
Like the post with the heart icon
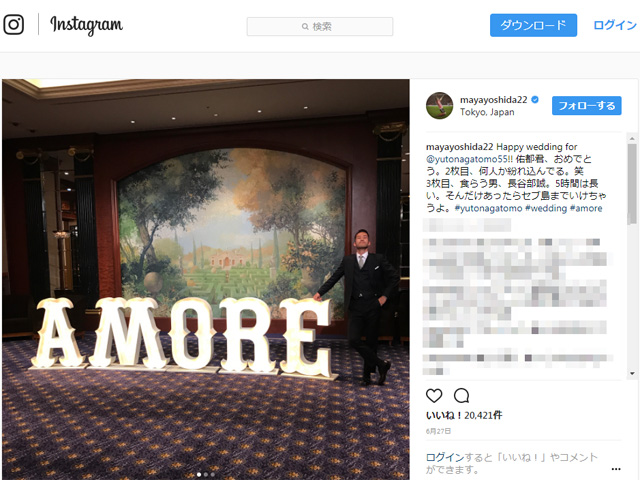click(434, 396)
